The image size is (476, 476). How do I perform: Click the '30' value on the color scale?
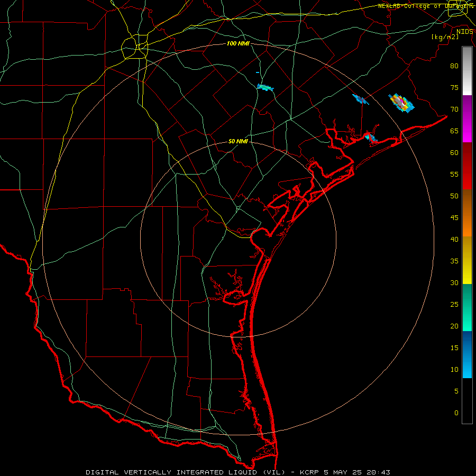pos(454,283)
